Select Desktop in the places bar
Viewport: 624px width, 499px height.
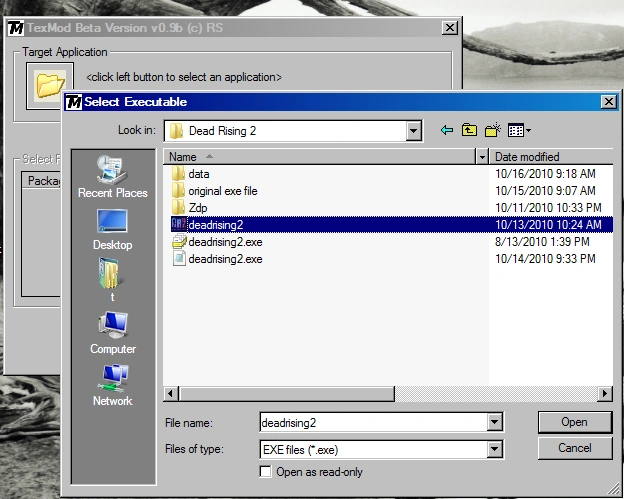coord(113,230)
